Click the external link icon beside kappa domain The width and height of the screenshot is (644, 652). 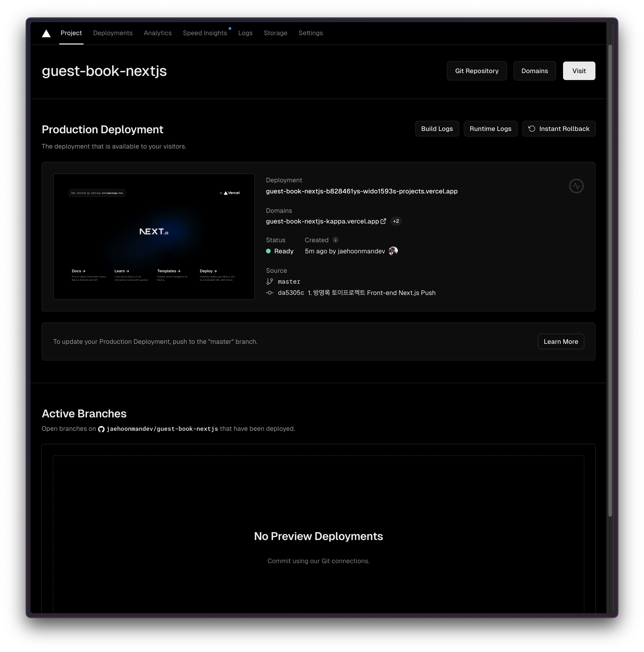[383, 221]
